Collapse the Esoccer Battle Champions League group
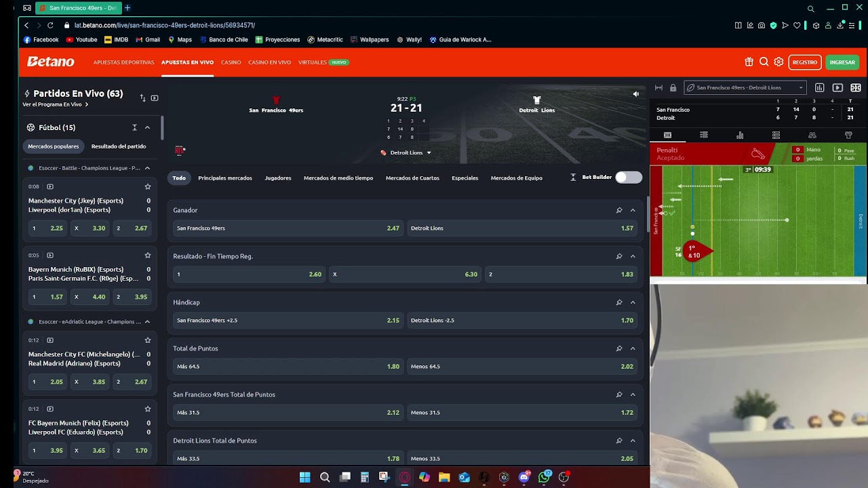Viewport: 868px width, 488px height. [147, 168]
